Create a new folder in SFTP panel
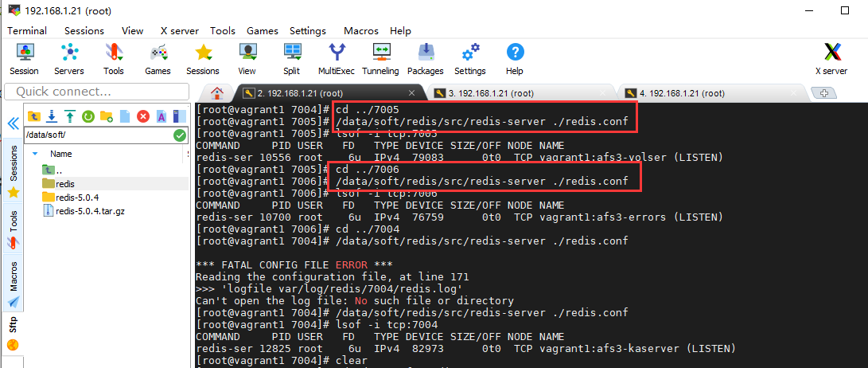Viewport: 868px width, 368px height. (107, 116)
